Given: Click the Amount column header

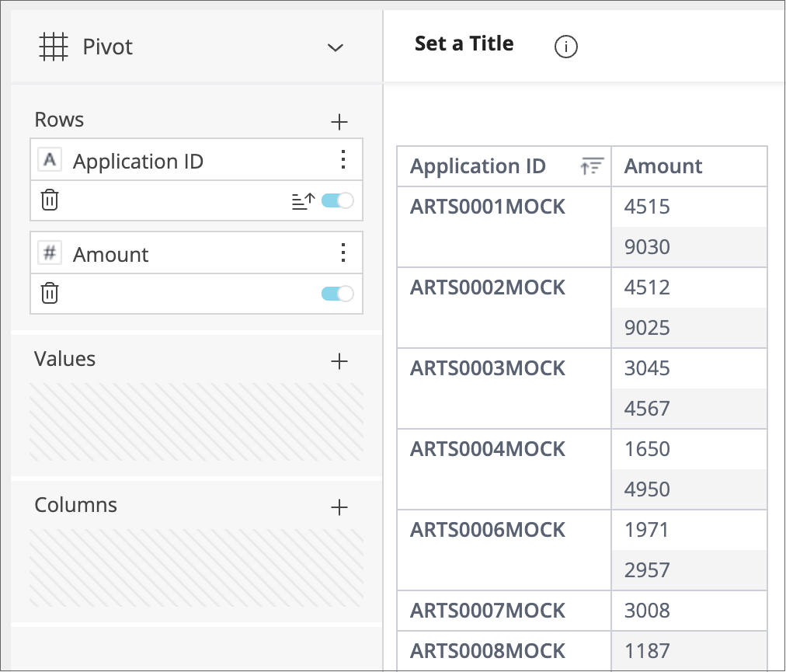Looking at the screenshot, I should [x=663, y=166].
